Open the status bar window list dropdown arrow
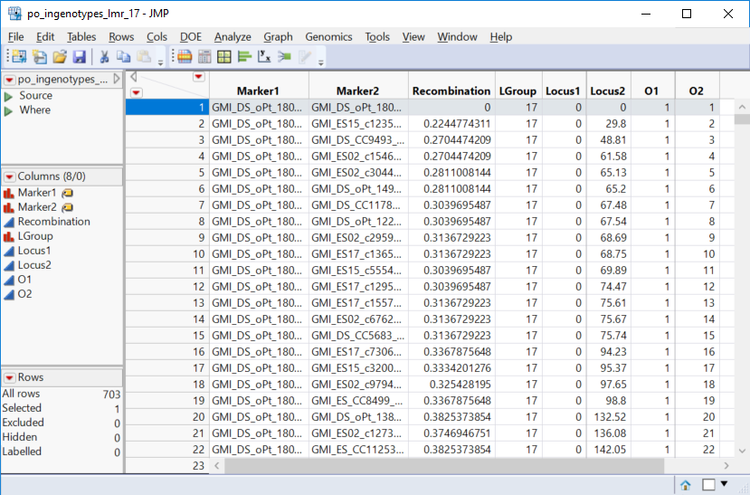 point(725,485)
